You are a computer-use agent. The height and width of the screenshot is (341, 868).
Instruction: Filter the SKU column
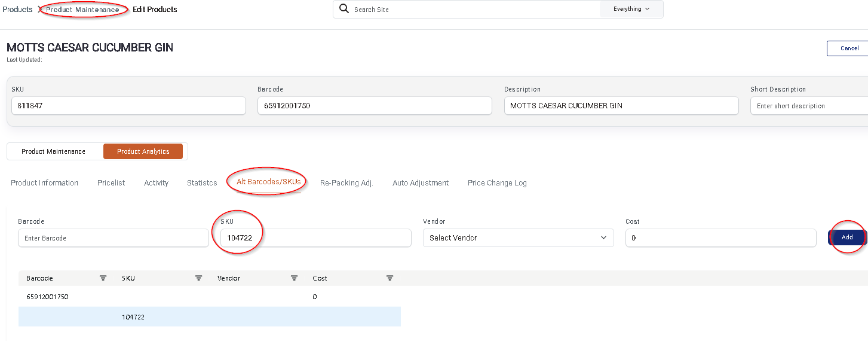(x=198, y=278)
